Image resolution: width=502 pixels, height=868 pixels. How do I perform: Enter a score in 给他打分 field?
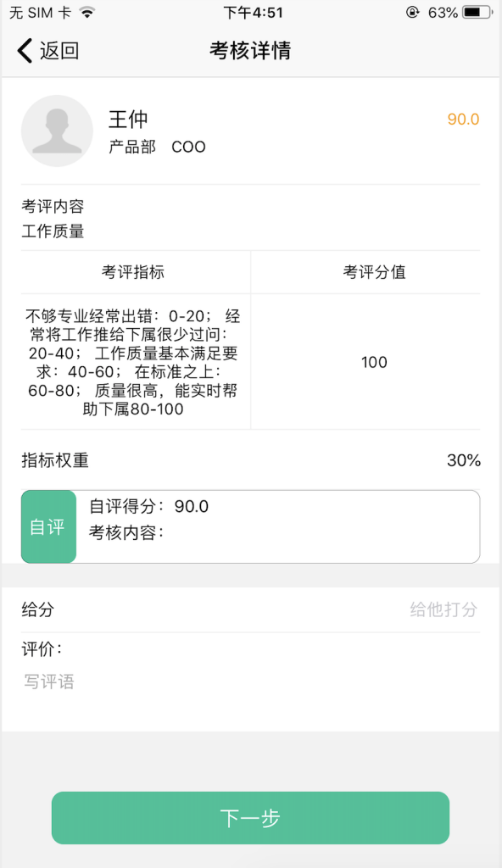(x=443, y=609)
